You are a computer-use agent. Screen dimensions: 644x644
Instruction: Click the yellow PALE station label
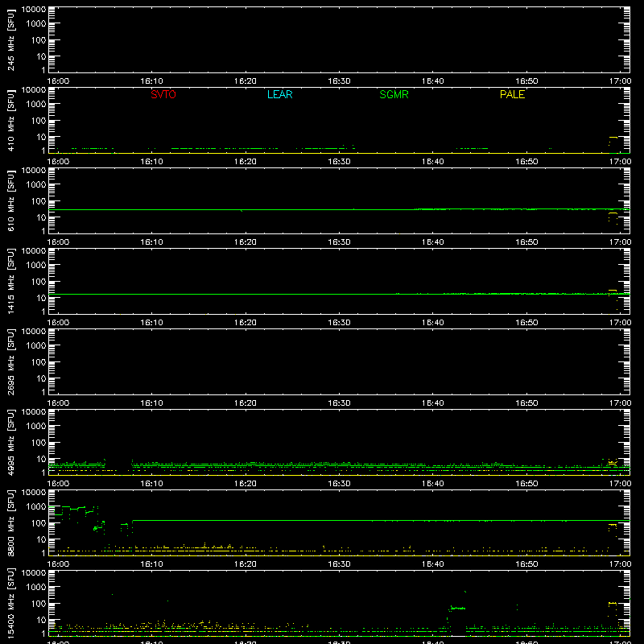pos(512,94)
